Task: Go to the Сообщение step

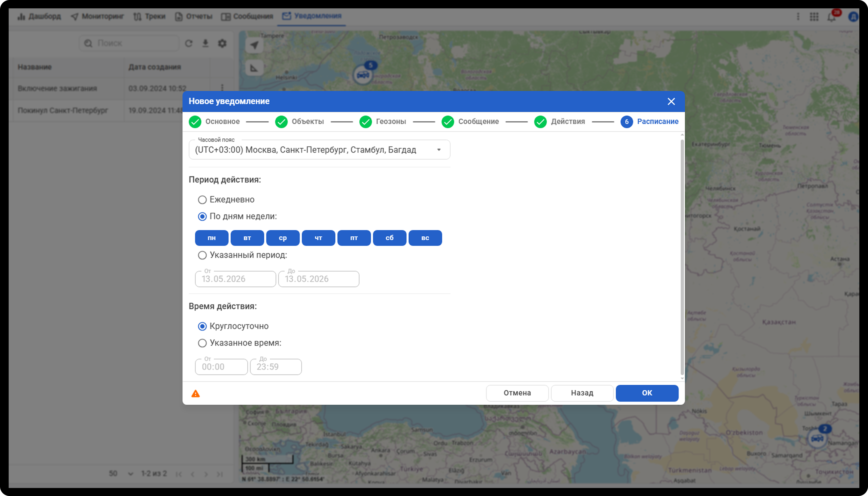Action: (x=470, y=122)
